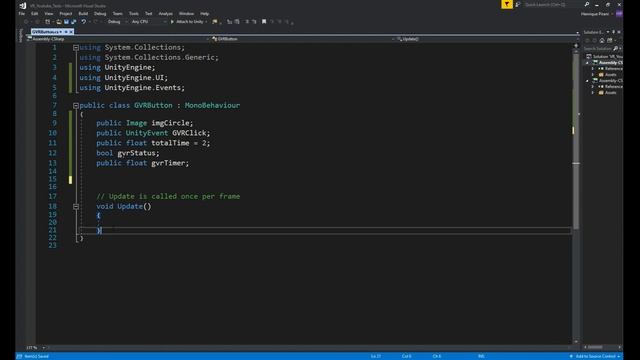The image size is (640, 360).
Task: Pin the GVRButton.cs tab
Action: click(x=66, y=31)
